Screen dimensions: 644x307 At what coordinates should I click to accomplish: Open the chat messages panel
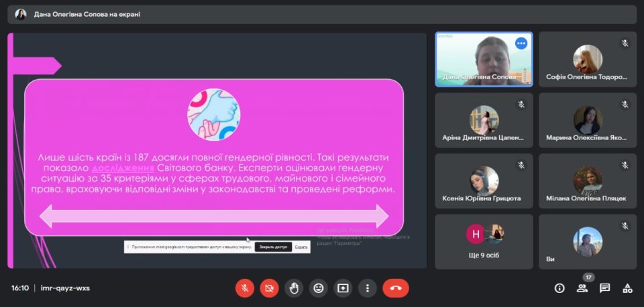(604, 288)
